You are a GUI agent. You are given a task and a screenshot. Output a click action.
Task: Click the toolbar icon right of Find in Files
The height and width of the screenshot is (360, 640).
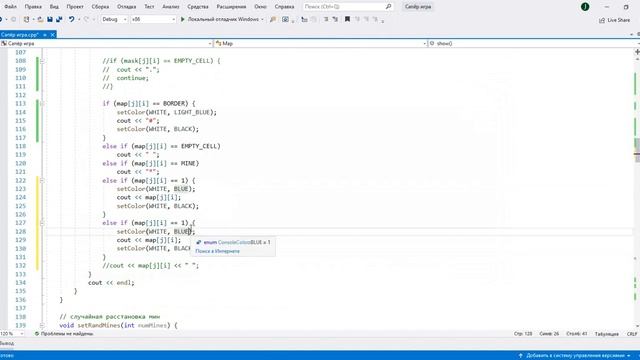pos(285,19)
